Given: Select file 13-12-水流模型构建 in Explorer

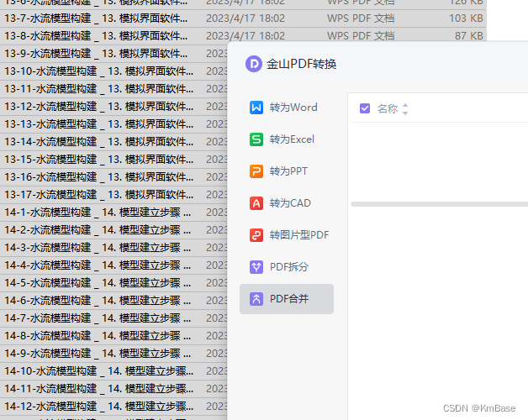Looking at the screenshot, I should pyautogui.click(x=98, y=107).
